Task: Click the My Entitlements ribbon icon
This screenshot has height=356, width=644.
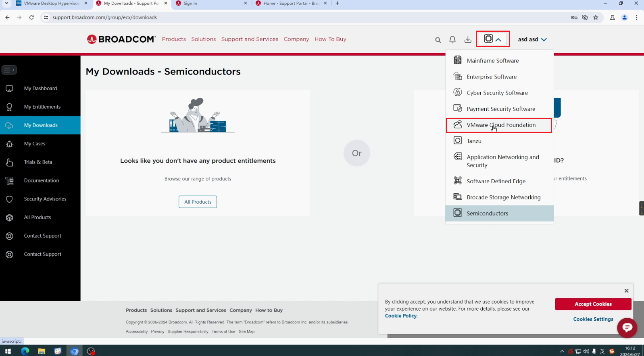Action: [9, 107]
